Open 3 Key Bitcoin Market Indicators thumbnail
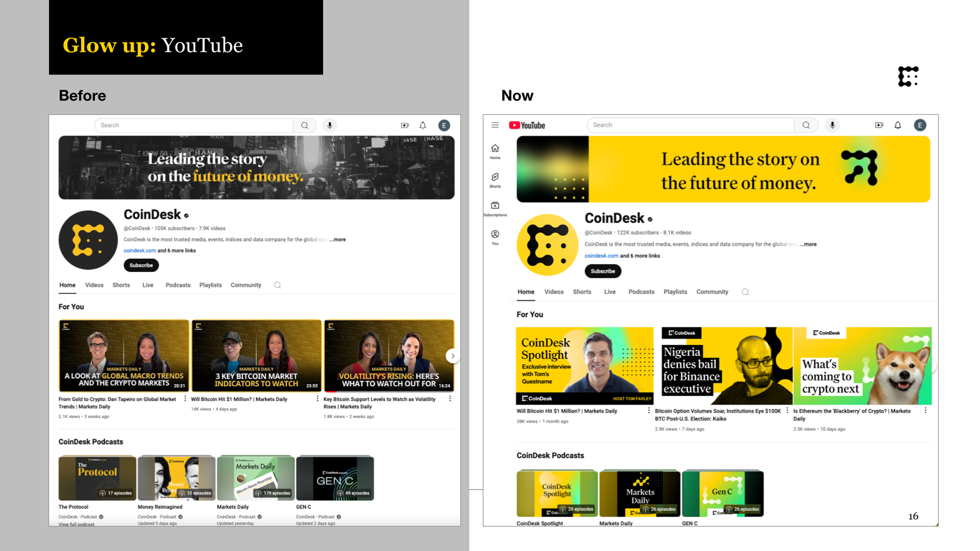 pyautogui.click(x=256, y=355)
